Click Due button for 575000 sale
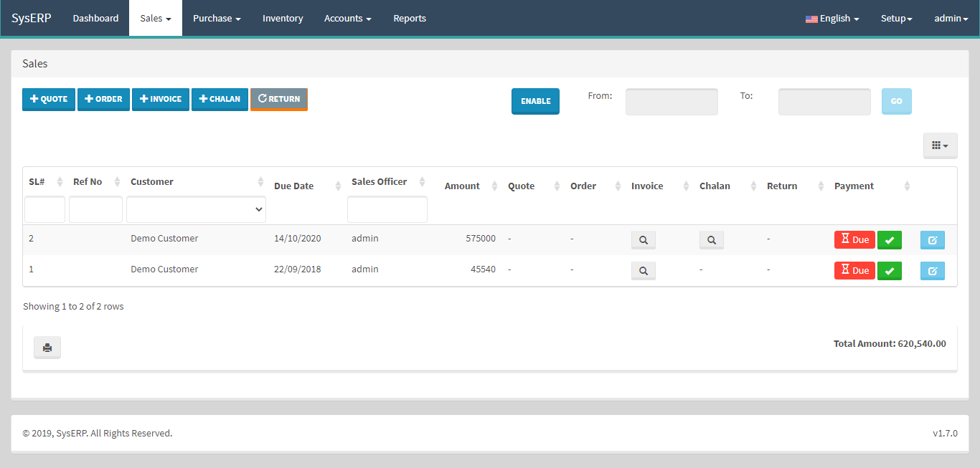This screenshot has height=468, width=980. point(854,240)
